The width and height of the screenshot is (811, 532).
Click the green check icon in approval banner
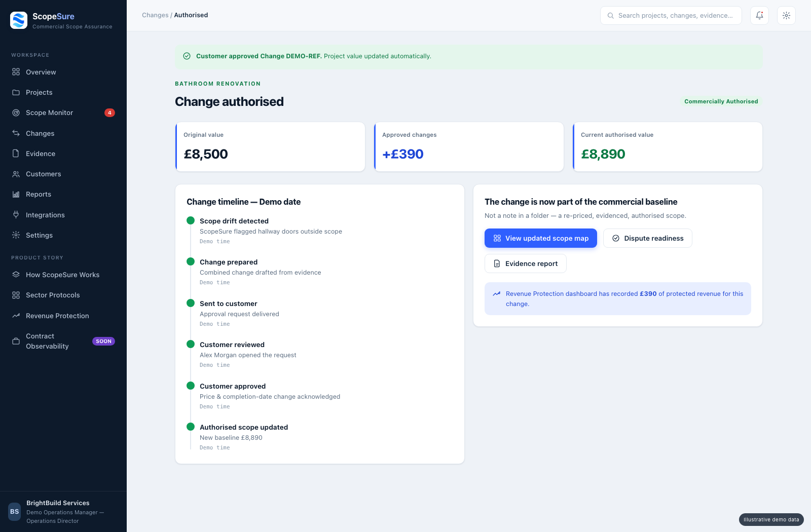pyautogui.click(x=187, y=56)
